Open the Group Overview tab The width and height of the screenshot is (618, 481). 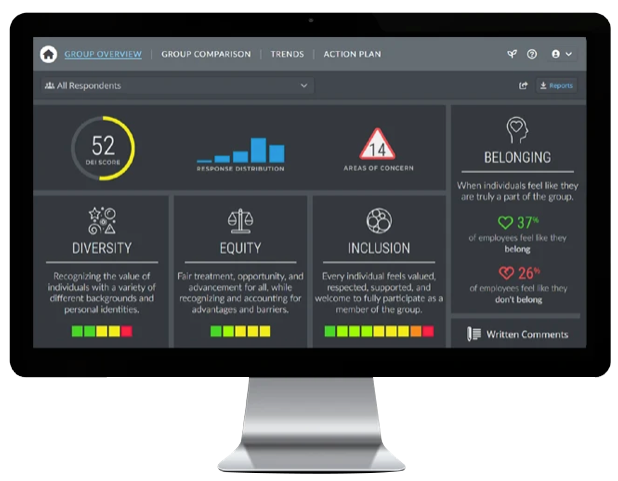coord(103,54)
